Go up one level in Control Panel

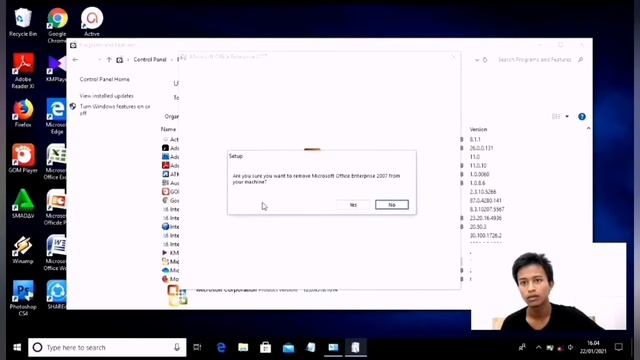[109, 60]
